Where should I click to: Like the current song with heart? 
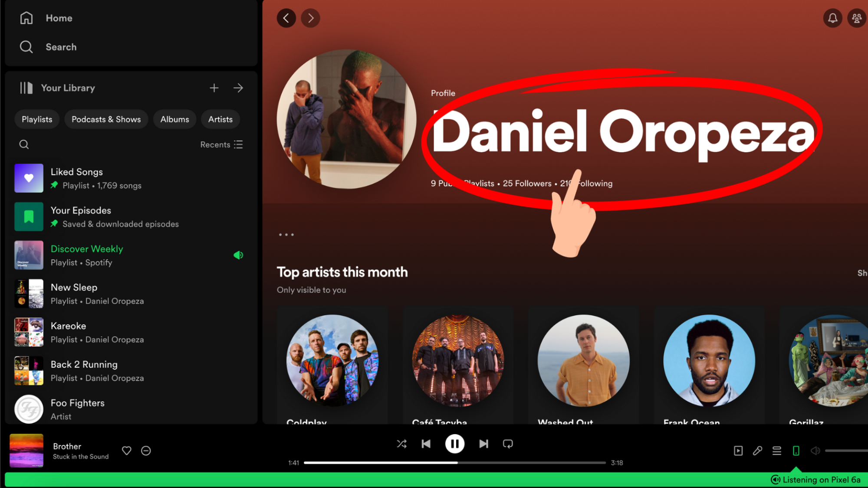tap(127, 451)
